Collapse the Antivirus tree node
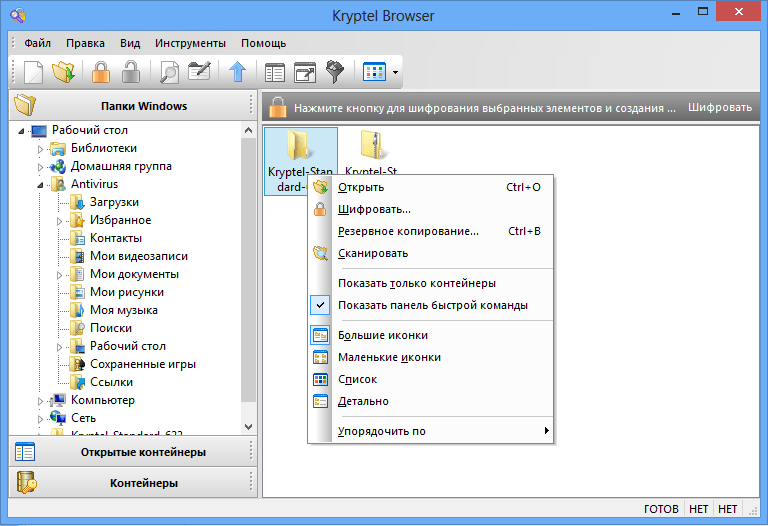This screenshot has width=768, height=526. [x=41, y=185]
